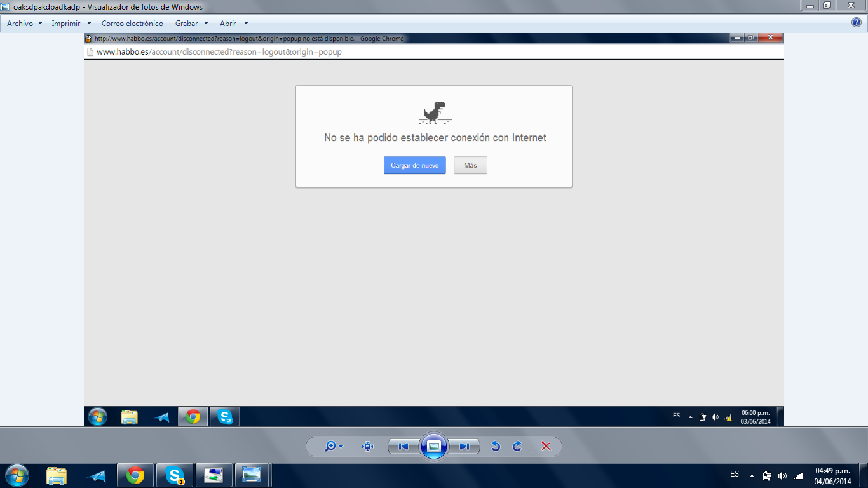Close the Photo Viewer window
Image resolution: width=868 pixels, height=488 pixels.
point(850,5)
